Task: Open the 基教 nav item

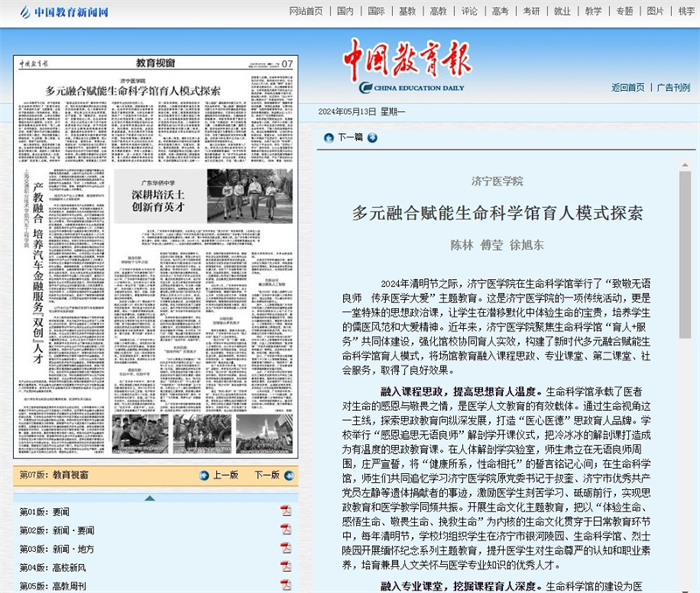Action: click(407, 11)
